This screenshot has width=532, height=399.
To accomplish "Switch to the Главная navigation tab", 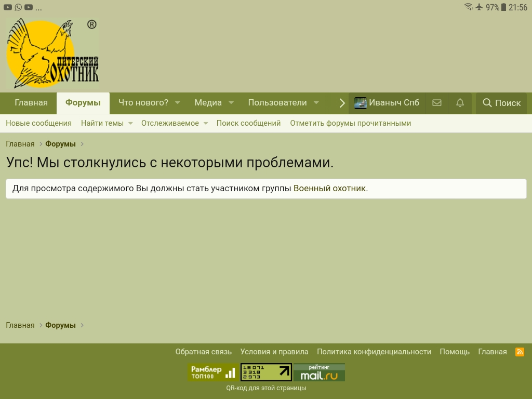I will pyautogui.click(x=31, y=103).
